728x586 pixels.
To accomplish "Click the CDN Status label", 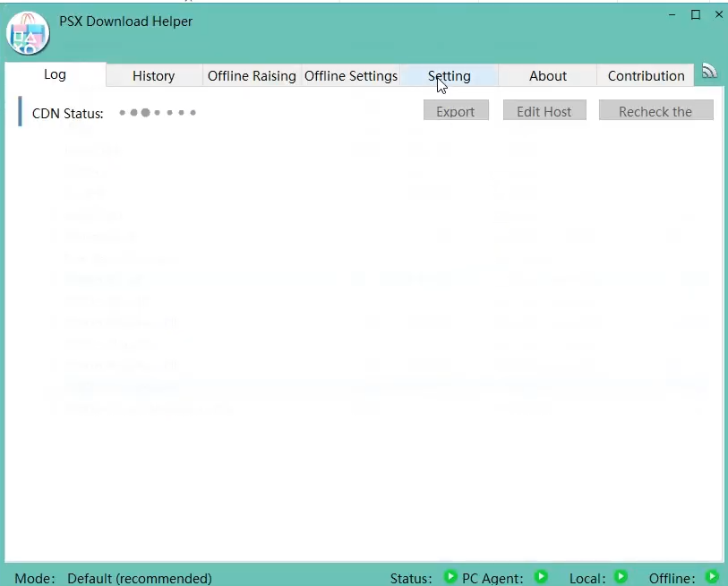I will coord(68,114).
